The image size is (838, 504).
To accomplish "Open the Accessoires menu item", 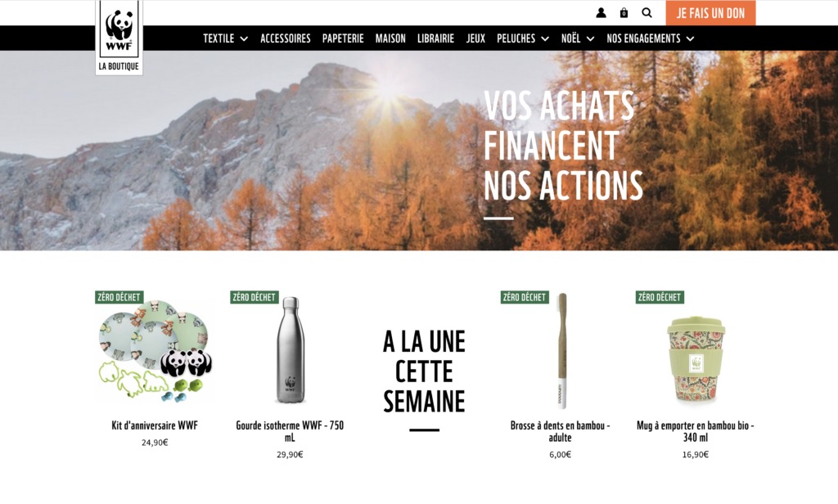I will point(286,38).
